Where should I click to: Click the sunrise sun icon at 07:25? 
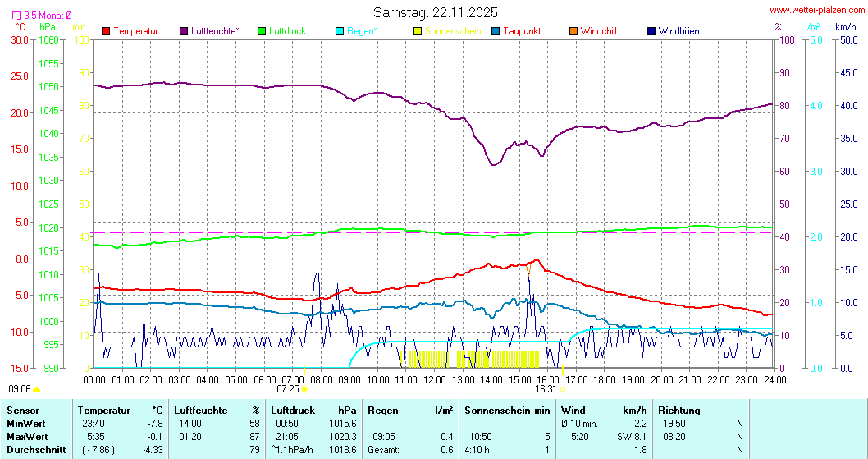point(304,389)
